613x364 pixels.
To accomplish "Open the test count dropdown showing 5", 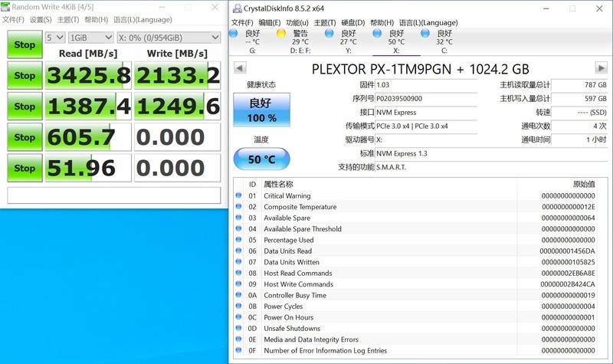I will 54,37.
